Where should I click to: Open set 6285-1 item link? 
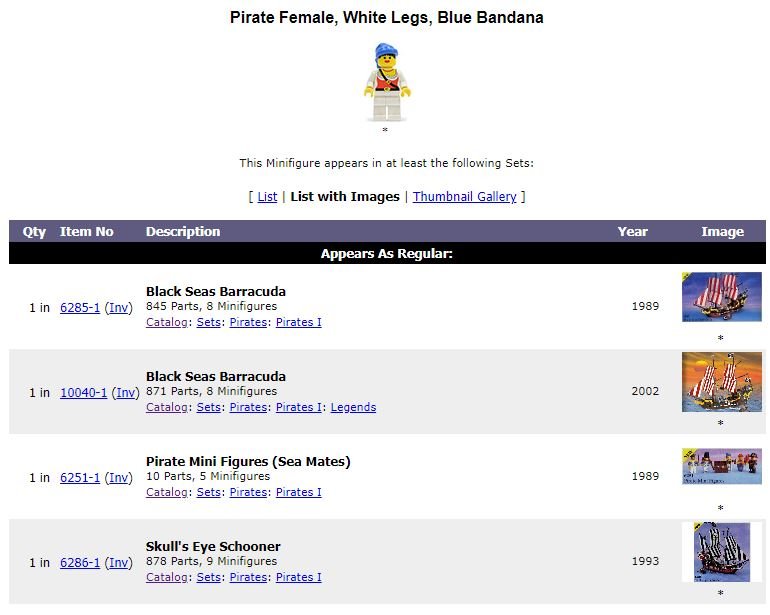[x=80, y=308]
